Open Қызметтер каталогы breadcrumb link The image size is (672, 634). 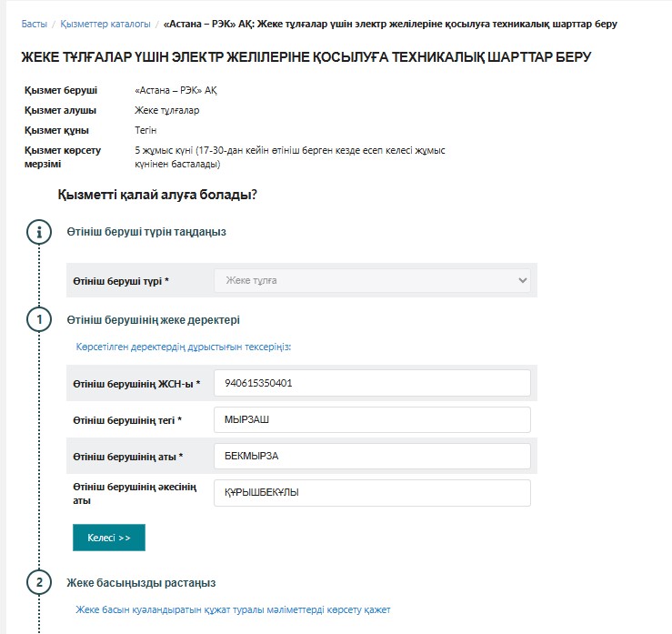point(105,24)
